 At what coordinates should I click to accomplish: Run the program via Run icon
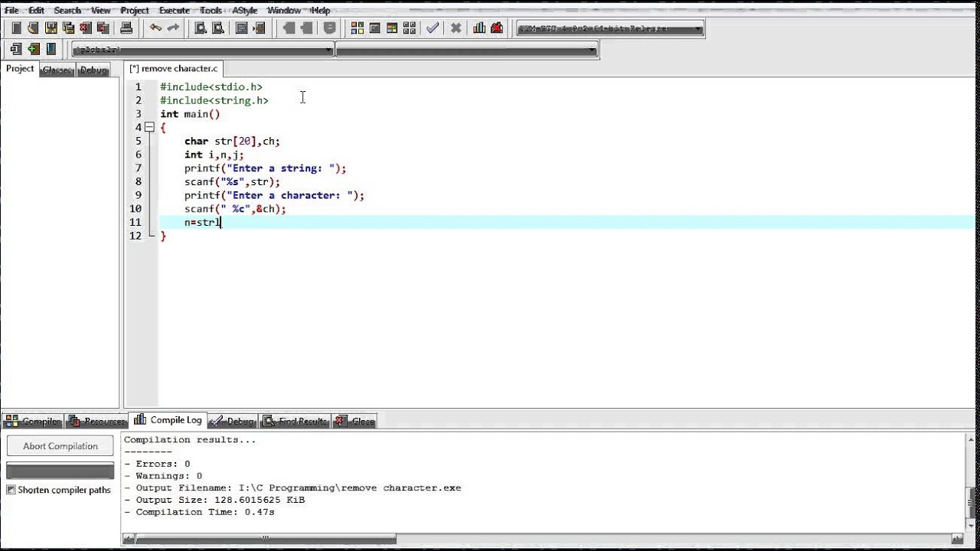375,28
